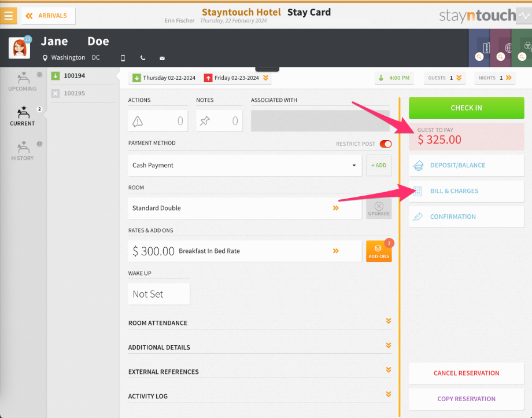Toggle the Restrict Post switch
Screen dimensions: 532x418
(386, 144)
